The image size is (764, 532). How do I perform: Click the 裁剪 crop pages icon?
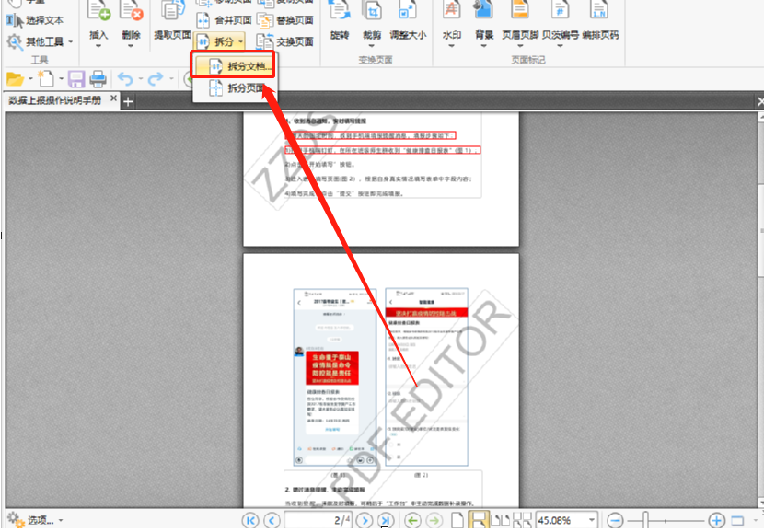pos(372,12)
